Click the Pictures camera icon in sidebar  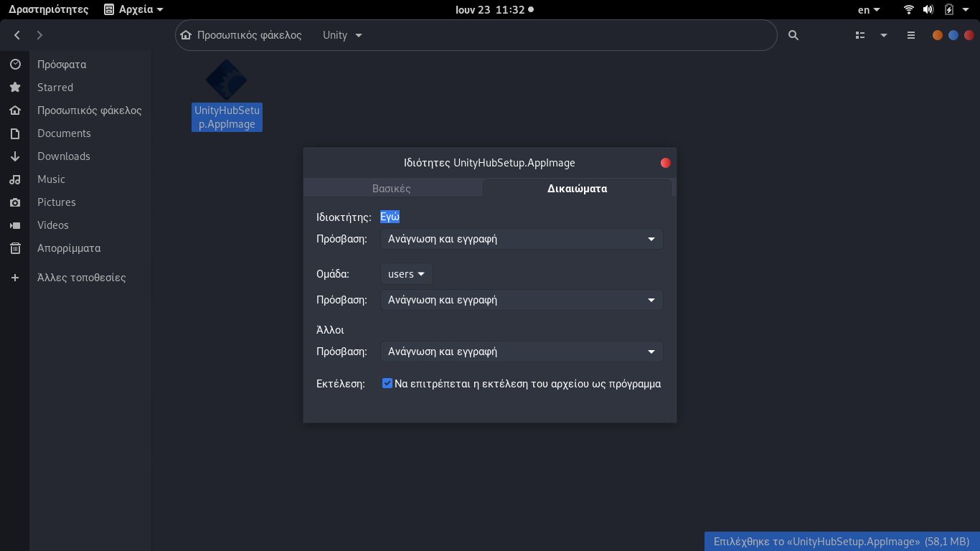click(15, 202)
